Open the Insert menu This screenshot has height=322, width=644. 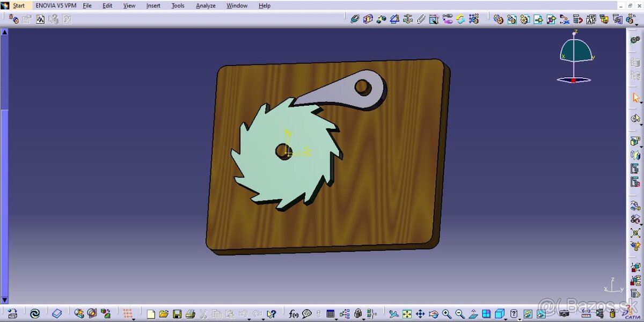pyautogui.click(x=153, y=6)
